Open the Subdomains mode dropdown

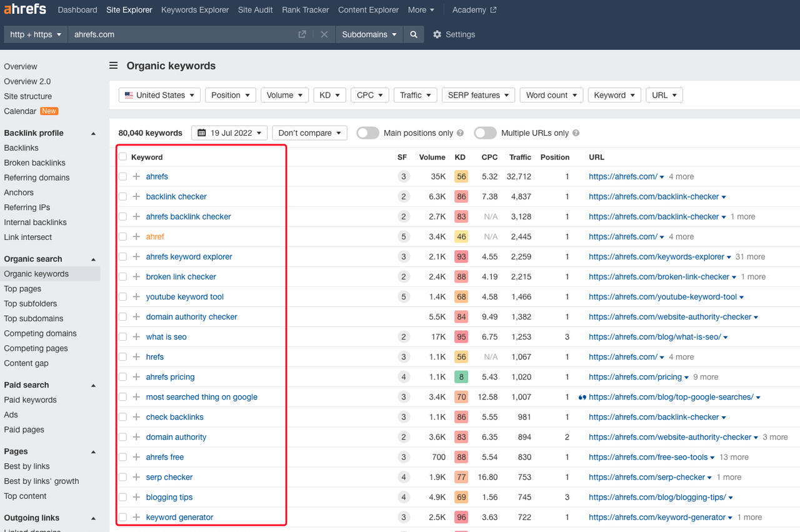pos(369,34)
